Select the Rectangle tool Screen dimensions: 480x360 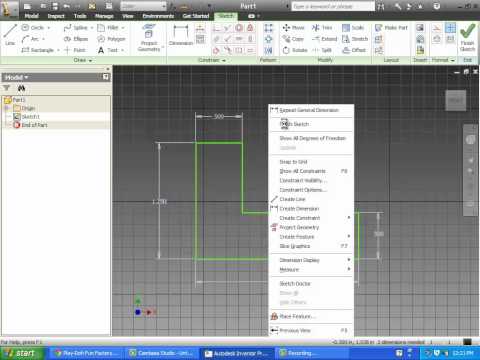click(38, 50)
